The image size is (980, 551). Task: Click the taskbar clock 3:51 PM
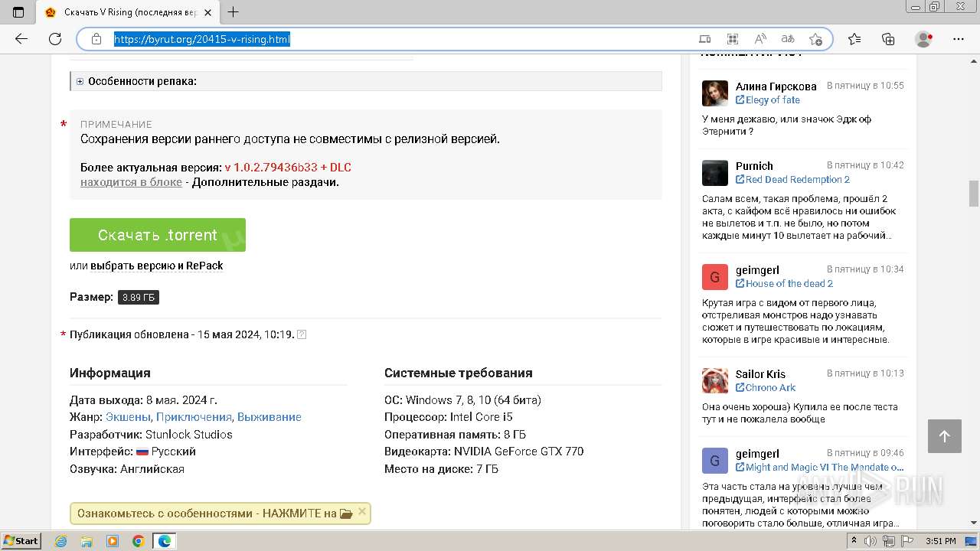pyautogui.click(x=940, y=541)
